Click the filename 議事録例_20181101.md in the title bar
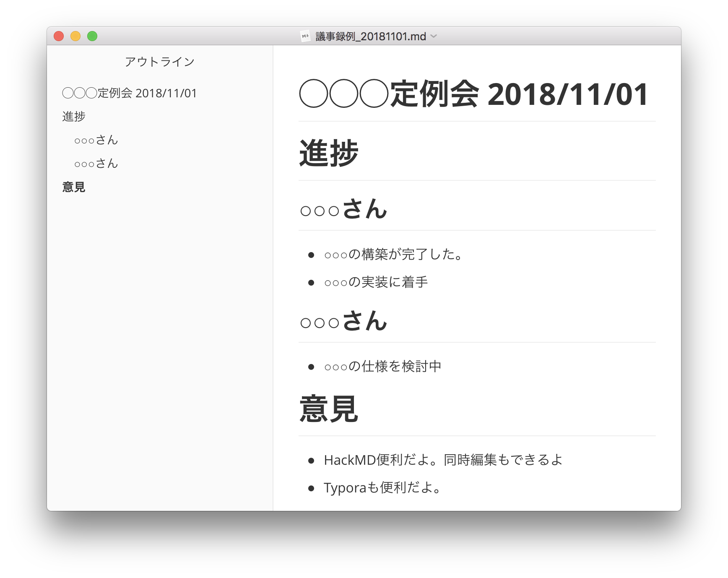The width and height of the screenshot is (728, 578). click(x=370, y=36)
